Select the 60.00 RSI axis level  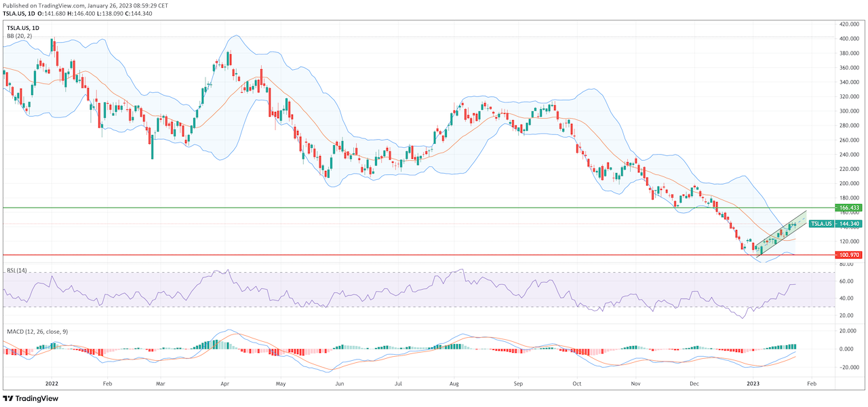point(846,281)
